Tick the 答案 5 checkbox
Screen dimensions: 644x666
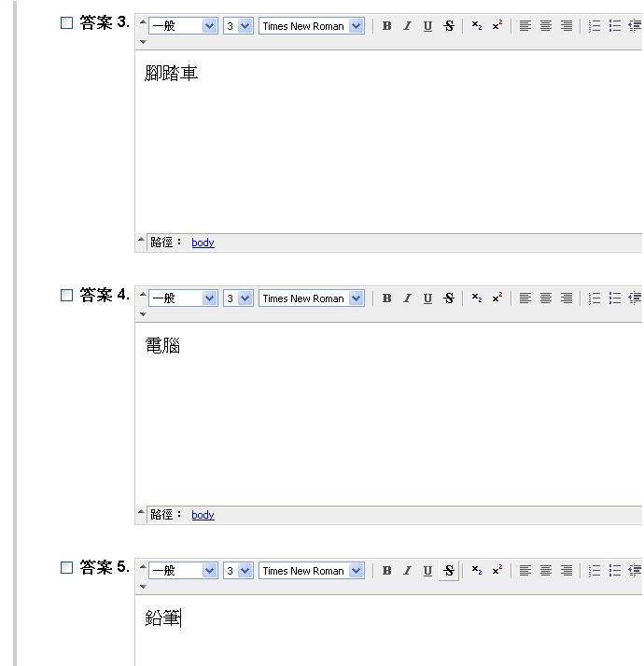(66, 568)
